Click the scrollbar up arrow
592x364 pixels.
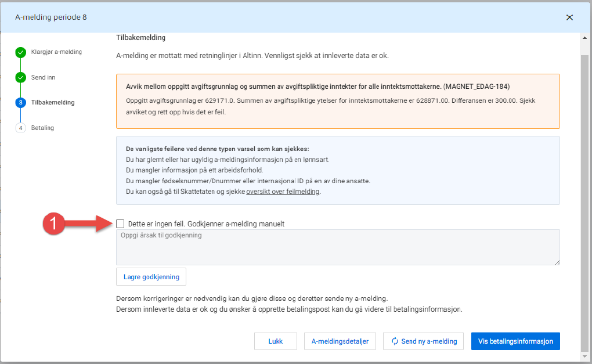[585, 38]
